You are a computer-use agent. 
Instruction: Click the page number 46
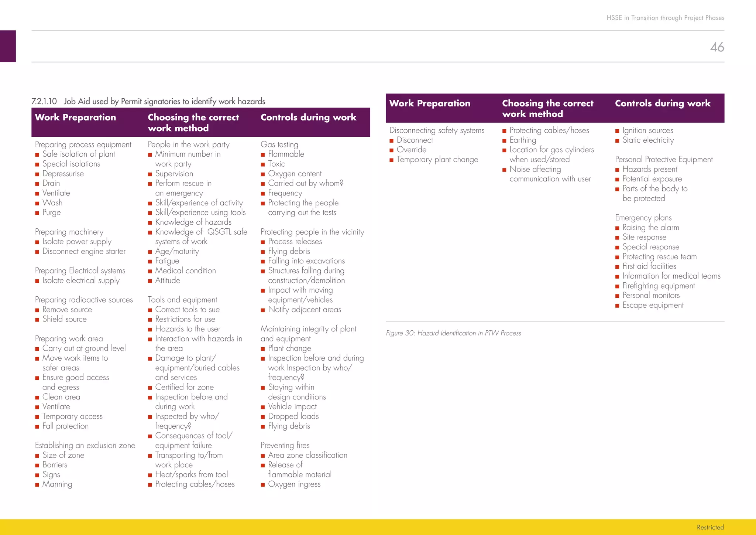[717, 47]
